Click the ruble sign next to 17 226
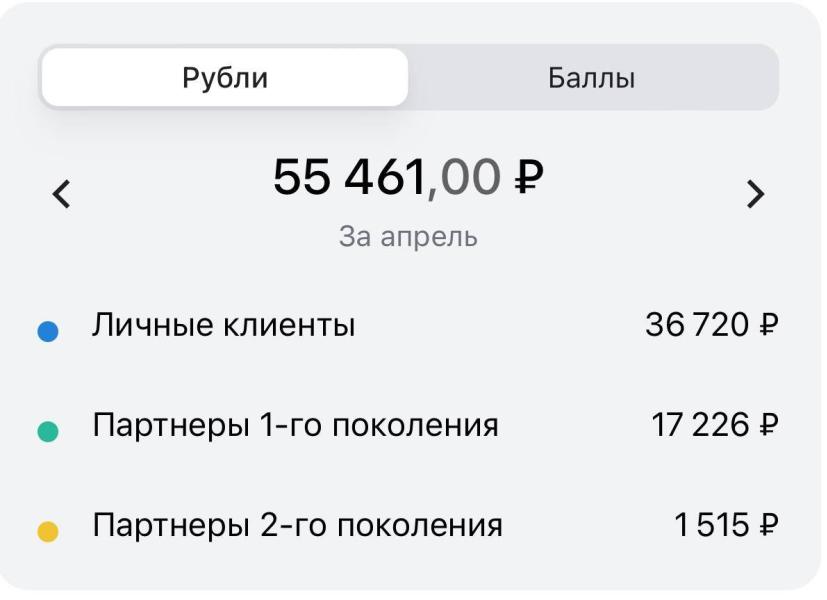Viewport: 827px width, 600px height. pyautogui.click(x=768, y=425)
